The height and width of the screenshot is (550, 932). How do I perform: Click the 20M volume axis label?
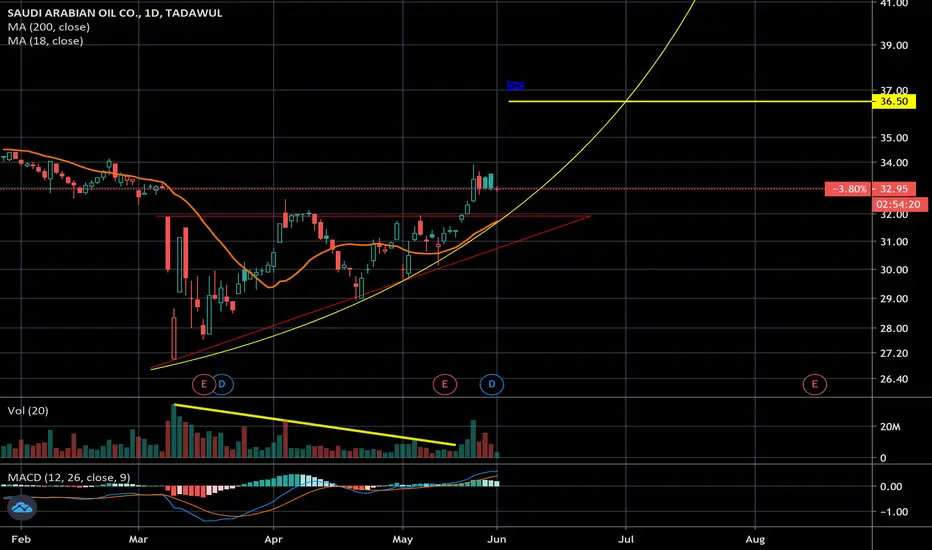(890, 427)
